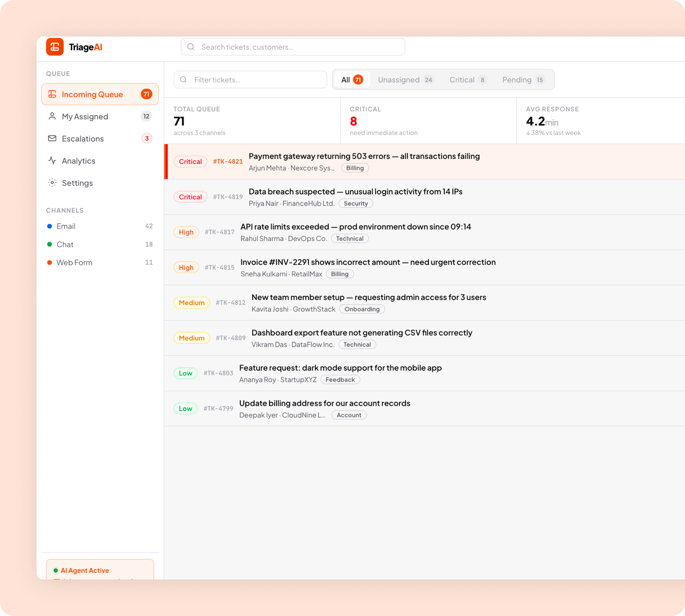Open Analytics via the waveform icon

point(52,160)
